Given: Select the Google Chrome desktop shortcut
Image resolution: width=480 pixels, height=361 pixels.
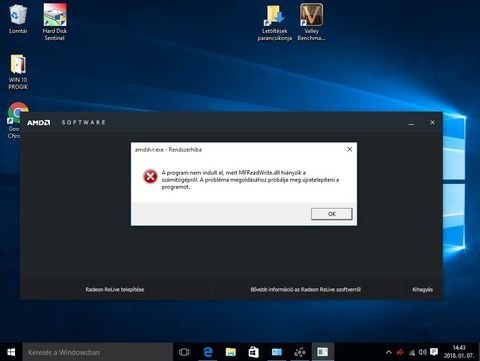Looking at the screenshot, I should (14, 121).
